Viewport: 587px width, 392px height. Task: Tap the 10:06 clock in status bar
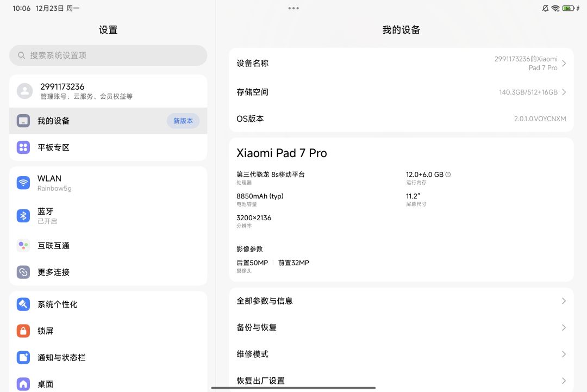point(21,8)
